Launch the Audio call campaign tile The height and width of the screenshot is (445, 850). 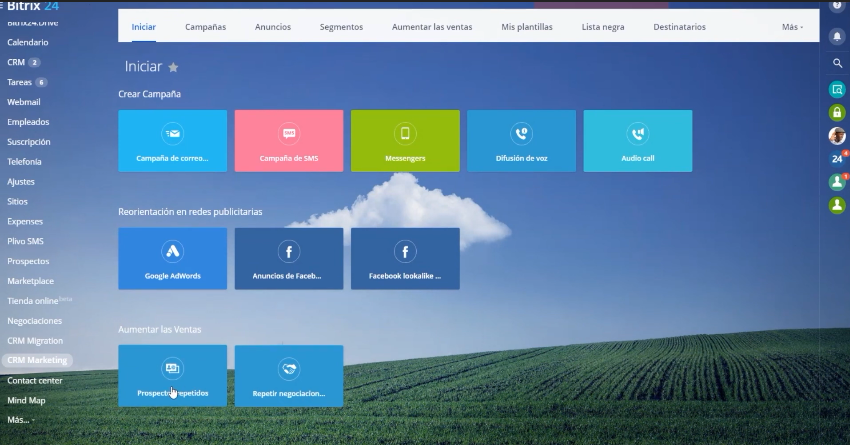tap(638, 141)
